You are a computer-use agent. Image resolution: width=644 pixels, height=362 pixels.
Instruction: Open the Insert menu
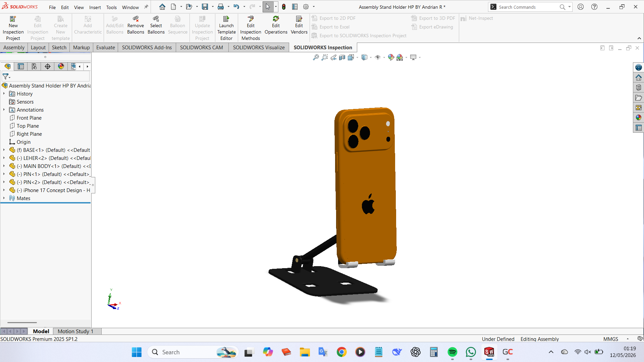[95, 7]
